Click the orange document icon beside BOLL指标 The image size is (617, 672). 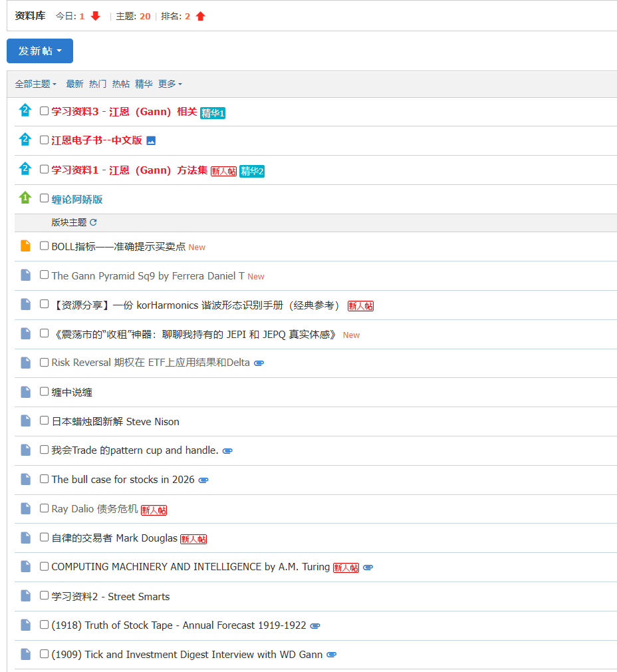pyautogui.click(x=26, y=246)
